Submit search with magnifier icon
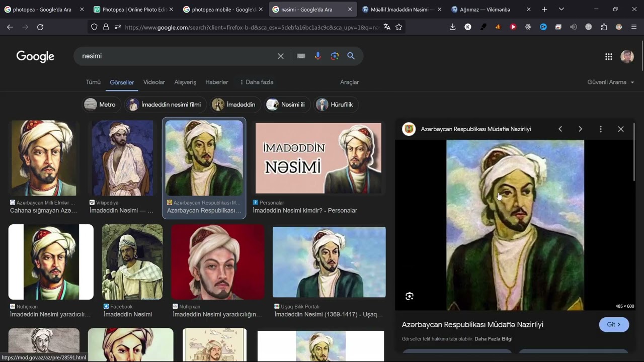 tap(351, 56)
